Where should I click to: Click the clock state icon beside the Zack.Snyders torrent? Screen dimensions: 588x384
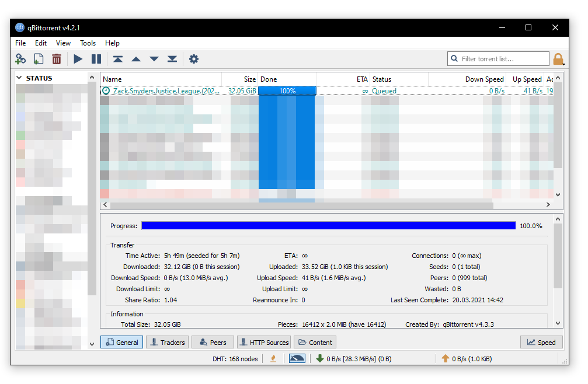(x=106, y=90)
